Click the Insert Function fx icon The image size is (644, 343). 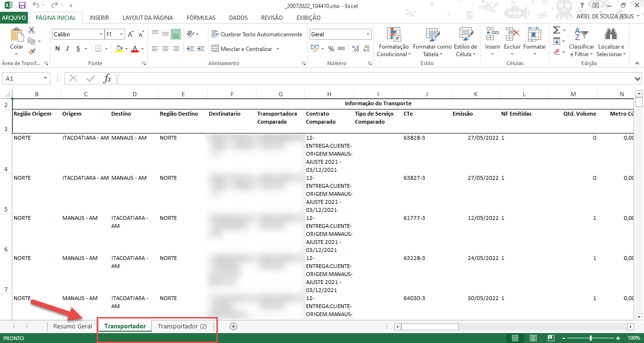[107, 78]
